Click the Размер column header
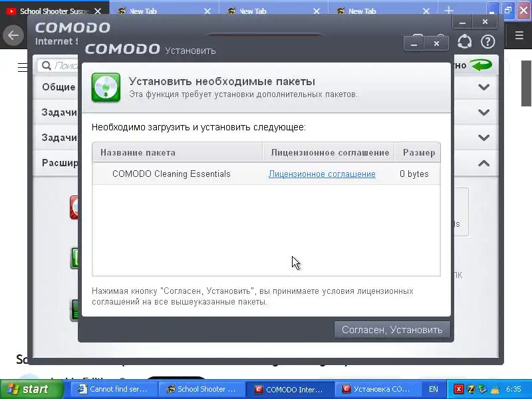 pyautogui.click(x=418, y=153)
